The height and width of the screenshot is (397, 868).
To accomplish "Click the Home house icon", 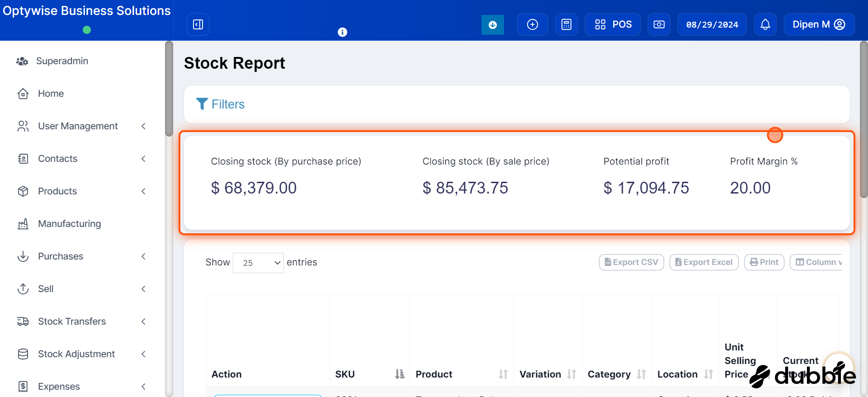I will pos(23,94).
